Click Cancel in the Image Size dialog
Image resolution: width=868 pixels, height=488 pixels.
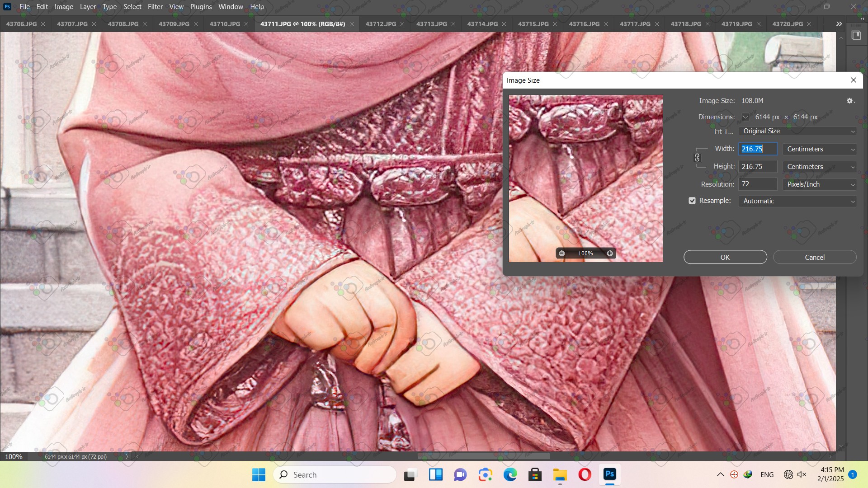tap(815, 257)
